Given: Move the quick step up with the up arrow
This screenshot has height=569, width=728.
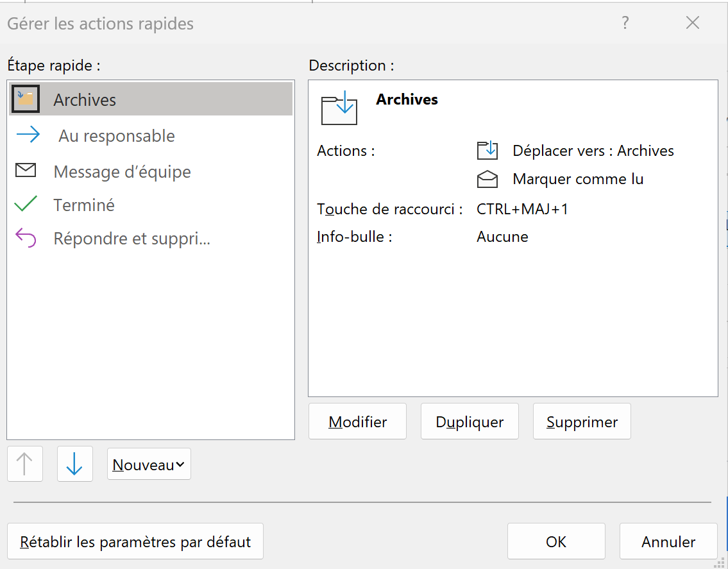Looking at the screenshot, I should pyautogui.click(x=24, y=464).
